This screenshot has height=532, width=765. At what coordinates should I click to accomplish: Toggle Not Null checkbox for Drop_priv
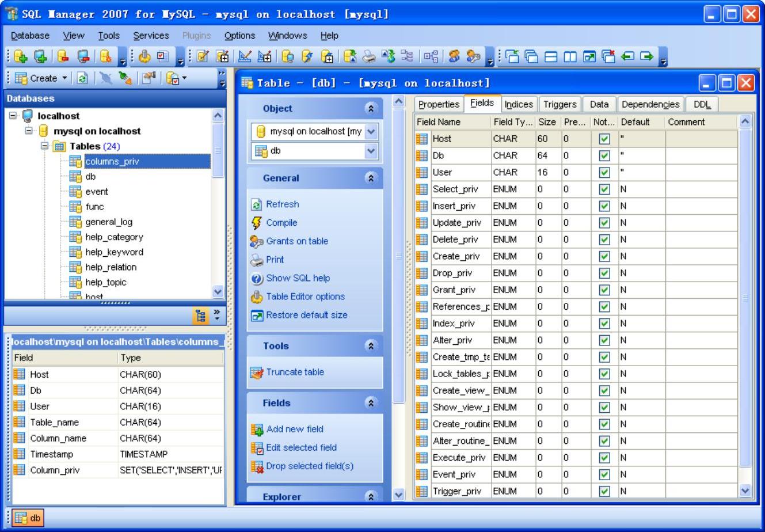pyautogui.click(x=604, y=273)
